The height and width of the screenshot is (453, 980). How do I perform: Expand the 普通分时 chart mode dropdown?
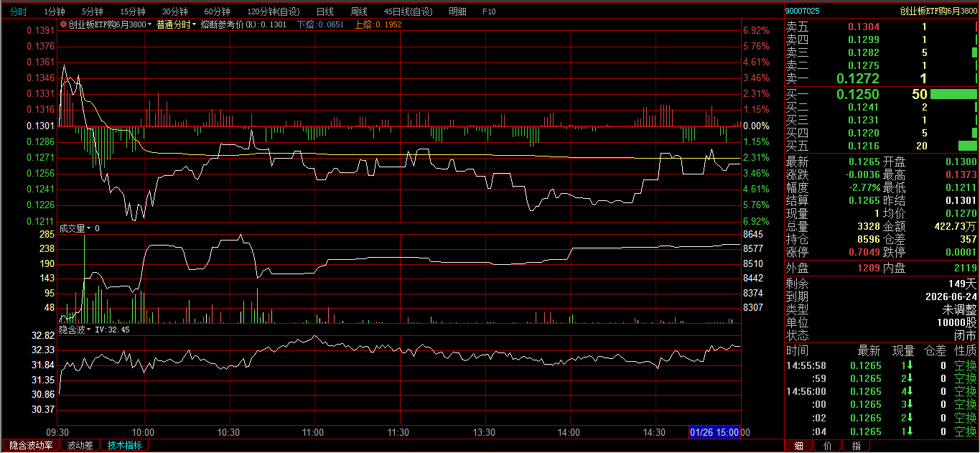point(194,24)
